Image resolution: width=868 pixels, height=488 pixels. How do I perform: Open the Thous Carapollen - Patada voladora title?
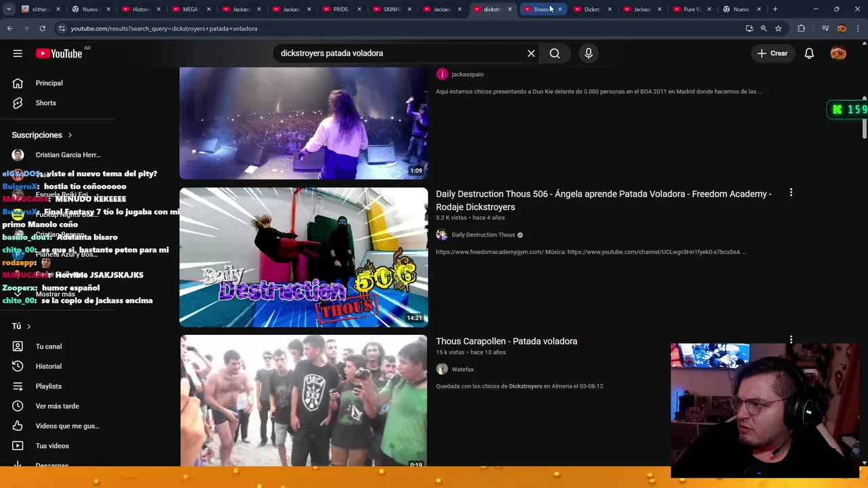pos(507,341)
